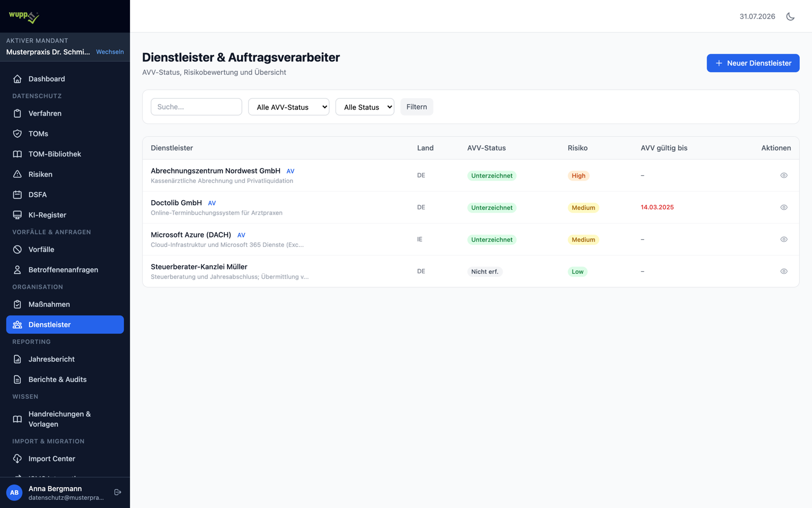Open the Import Center entry
Screen dimensions: 812x508
click(x=65, y=459)
